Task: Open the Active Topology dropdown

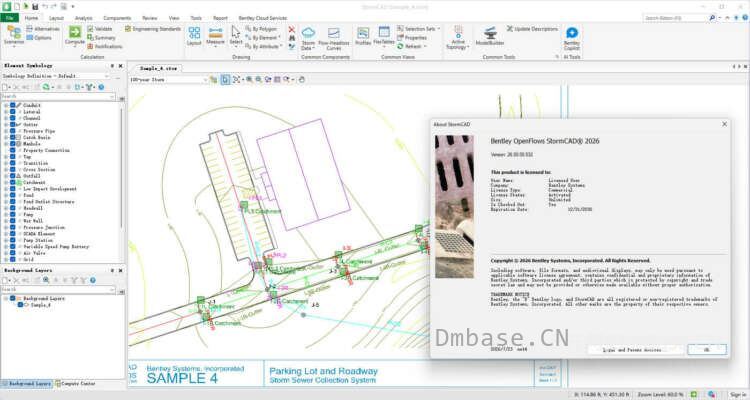Action: [x=458, y=38]
